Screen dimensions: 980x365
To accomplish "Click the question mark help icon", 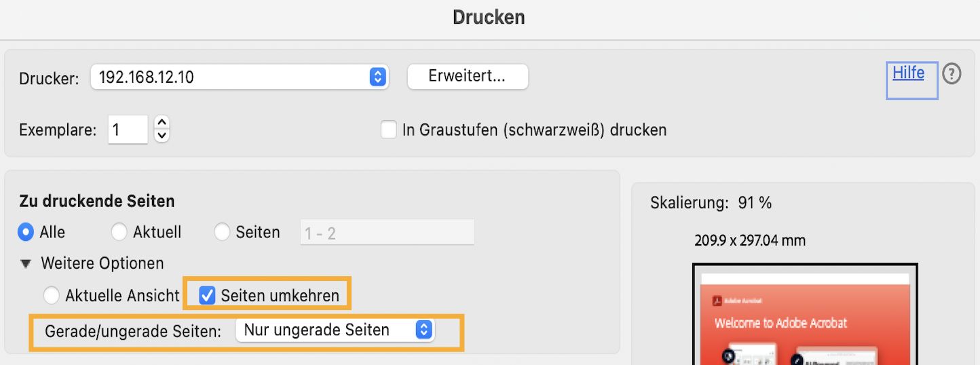I will pos(952,74).
